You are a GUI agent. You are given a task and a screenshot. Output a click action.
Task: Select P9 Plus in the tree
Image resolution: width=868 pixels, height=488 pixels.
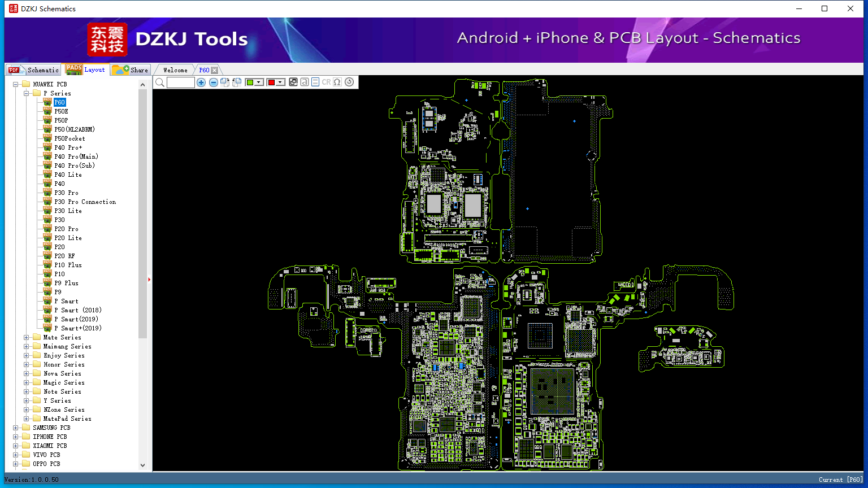point(66,283)
